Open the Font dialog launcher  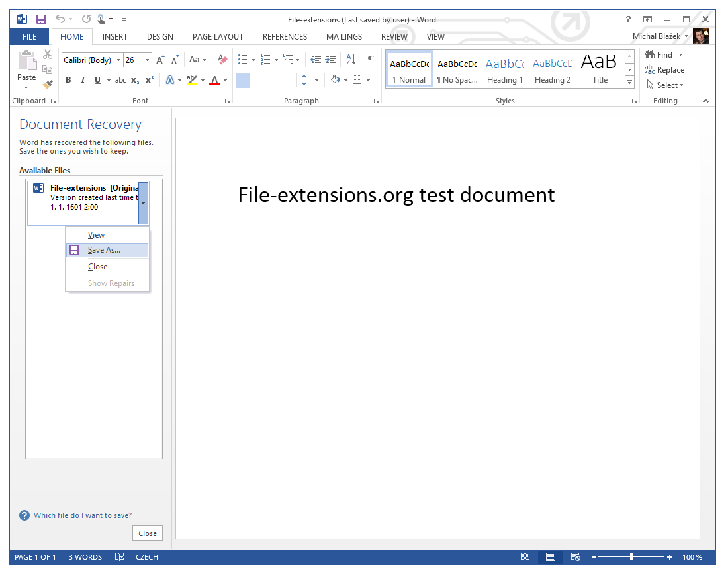click(227, 101)
